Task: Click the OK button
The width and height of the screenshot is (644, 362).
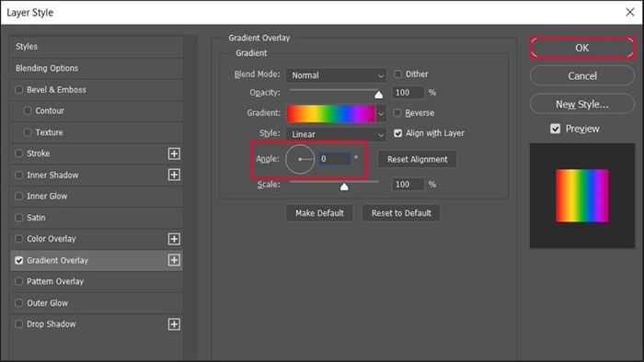Action: tap(582, 48)
